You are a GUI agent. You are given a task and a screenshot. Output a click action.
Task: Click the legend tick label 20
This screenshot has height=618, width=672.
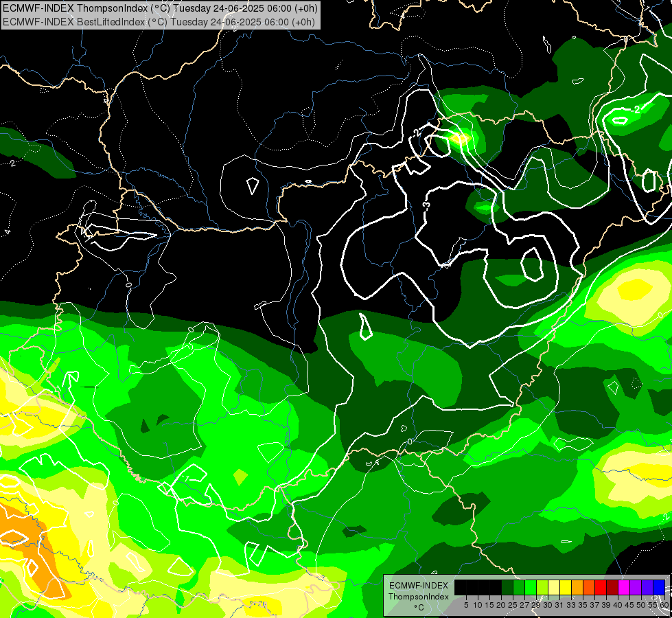501,605
